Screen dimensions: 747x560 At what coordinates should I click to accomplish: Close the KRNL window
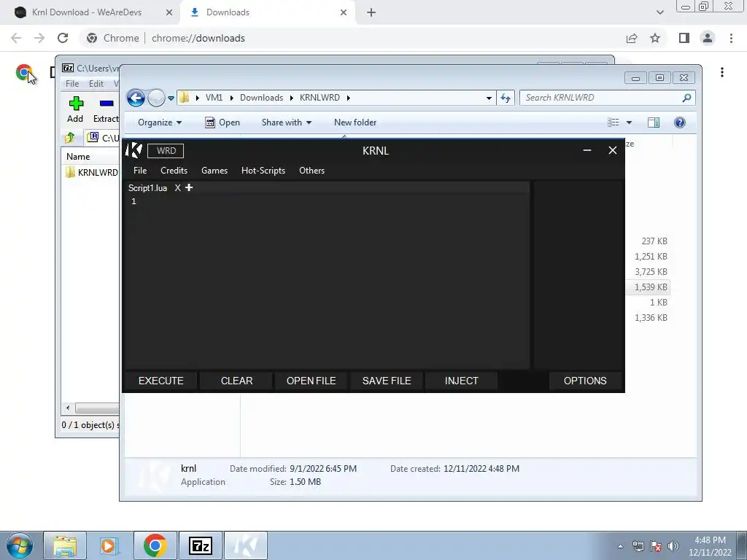coord(613,150)
